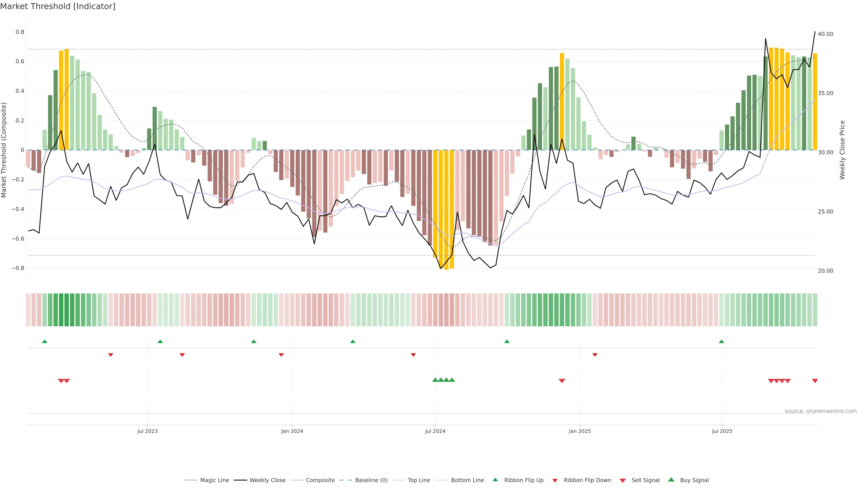Select the lone sell signal marker before Jan 2025
This screenshot has width=868, height=488.
[x=562, y=381]
